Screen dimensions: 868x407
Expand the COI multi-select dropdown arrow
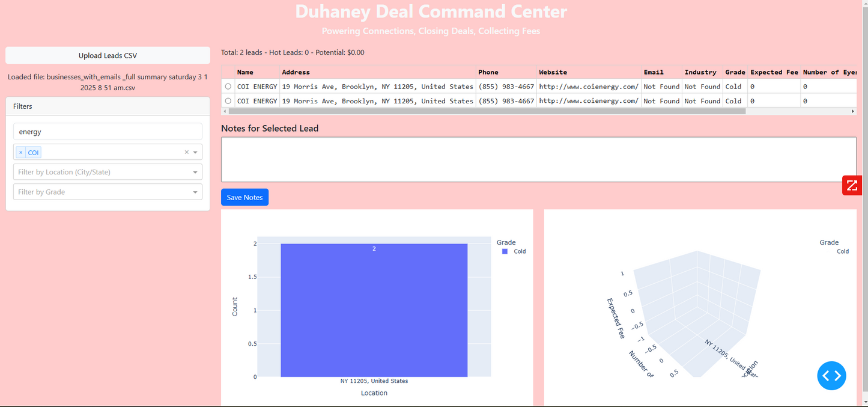point(195,152)
